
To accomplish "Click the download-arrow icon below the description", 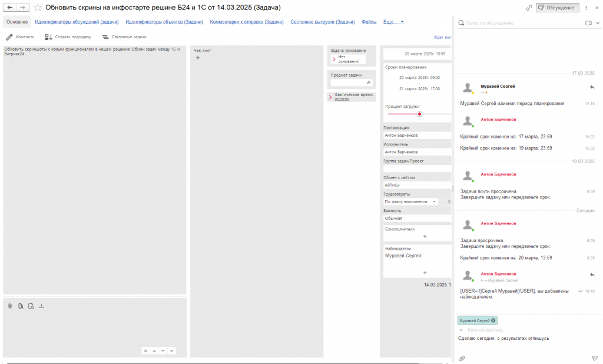I will tap(42, 306).
